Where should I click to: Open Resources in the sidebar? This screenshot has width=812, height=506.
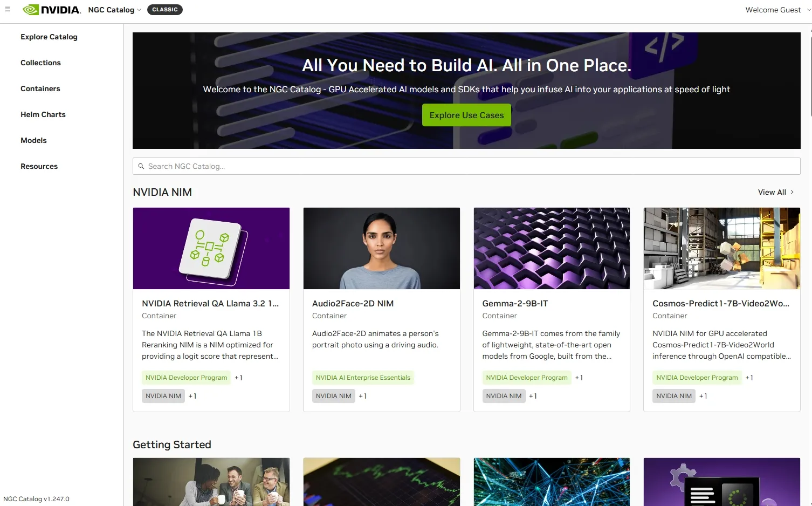(x=39, y=166)
